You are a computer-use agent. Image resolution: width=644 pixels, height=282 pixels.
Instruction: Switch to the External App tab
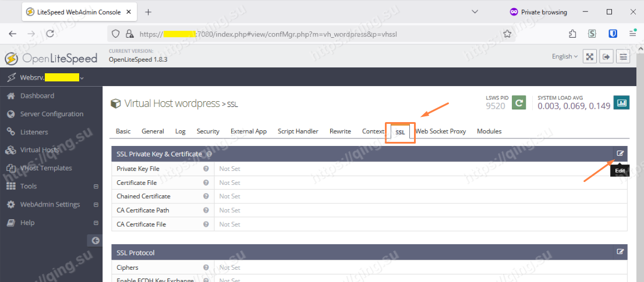click(x=249, y=131)
